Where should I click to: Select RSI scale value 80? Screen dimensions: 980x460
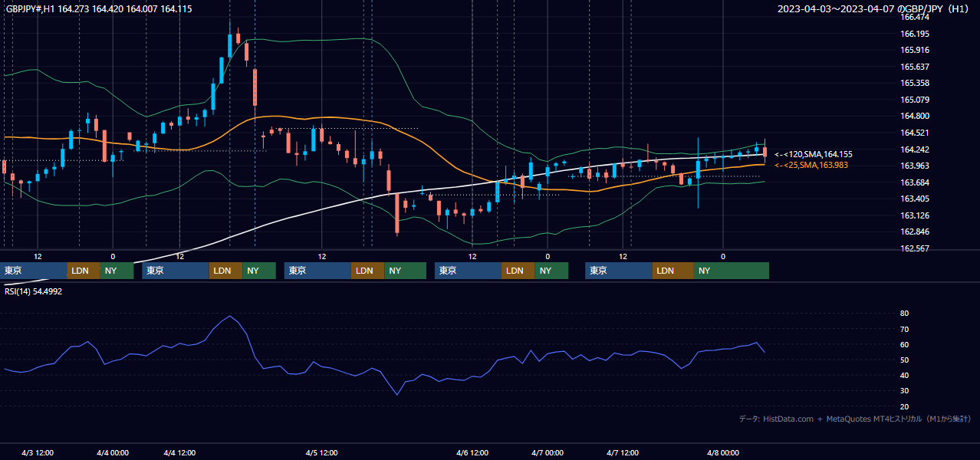coord(904,314)
